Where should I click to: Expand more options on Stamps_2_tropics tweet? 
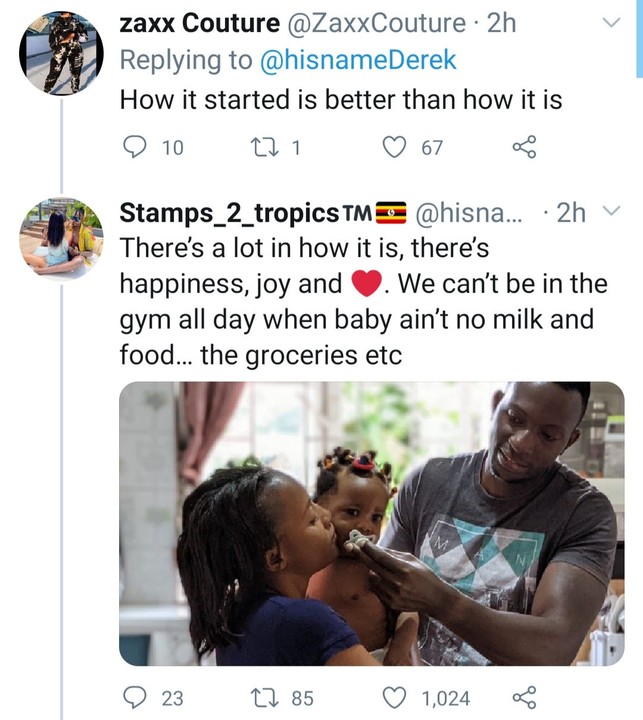[x=614, y=212]
